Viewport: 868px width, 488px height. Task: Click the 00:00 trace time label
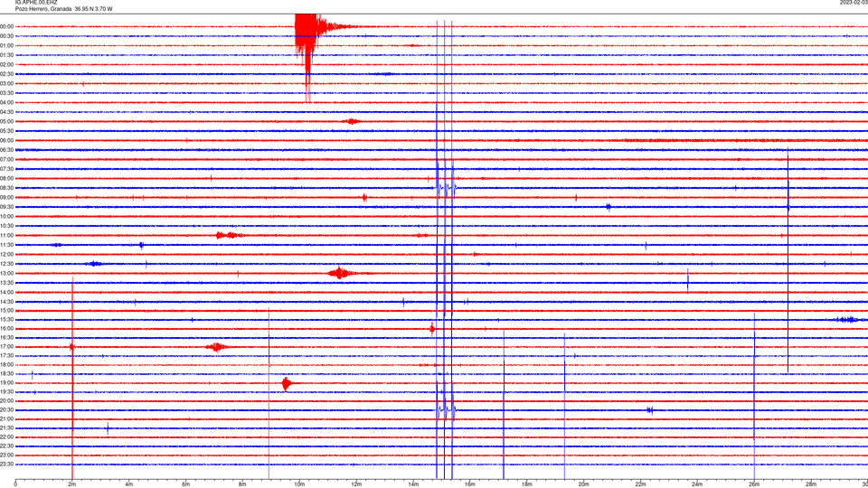click(6, 26)
